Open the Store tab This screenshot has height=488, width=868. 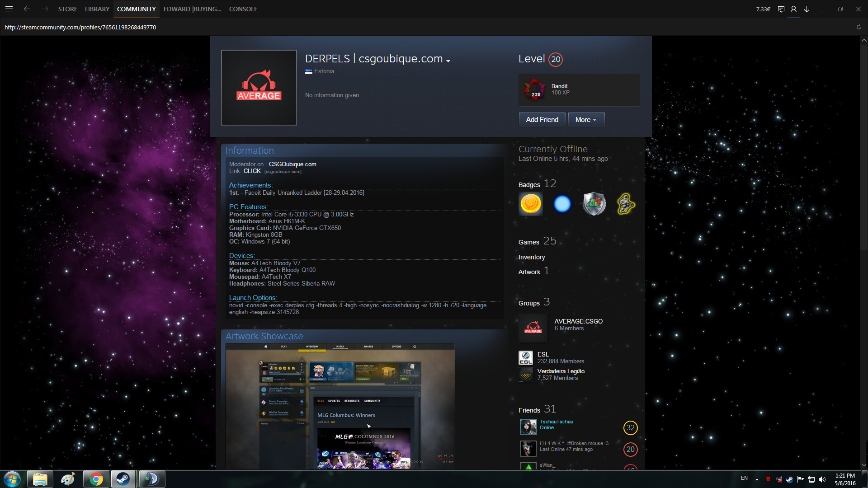click(x=67, y=9)
